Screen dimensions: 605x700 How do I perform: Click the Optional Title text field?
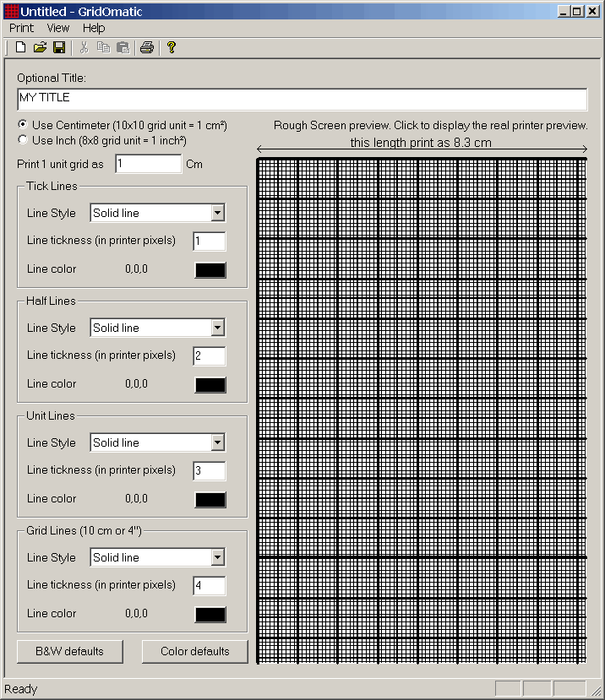(x=302, y=99)
